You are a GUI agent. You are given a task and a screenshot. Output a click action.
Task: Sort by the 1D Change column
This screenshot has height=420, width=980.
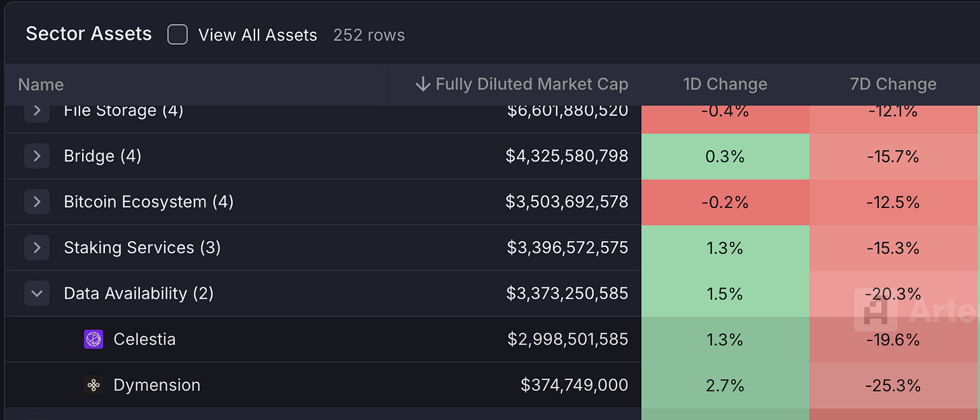coord(725,84)
